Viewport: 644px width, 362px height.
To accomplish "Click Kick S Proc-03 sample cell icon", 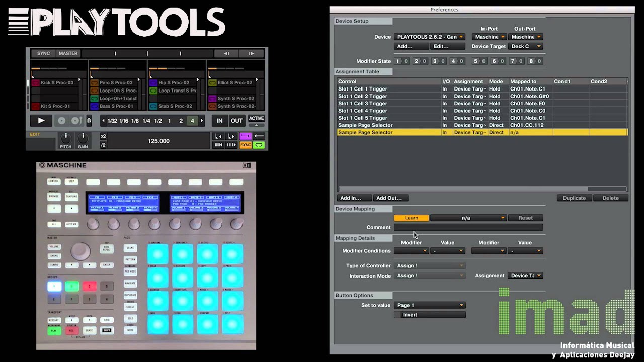I will (x=36, y=83).
